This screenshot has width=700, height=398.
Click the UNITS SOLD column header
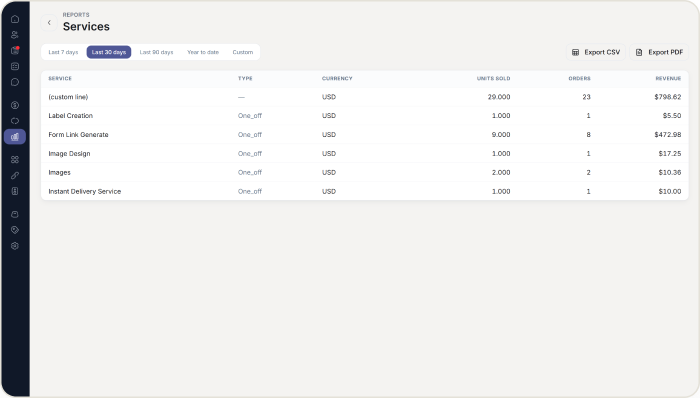(493, 79)
